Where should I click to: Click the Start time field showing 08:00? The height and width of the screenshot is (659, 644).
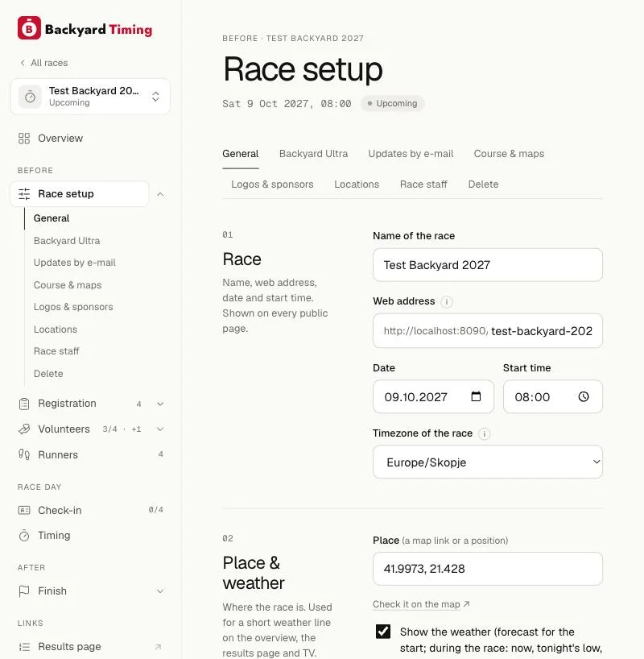click(x=552, y=396)
